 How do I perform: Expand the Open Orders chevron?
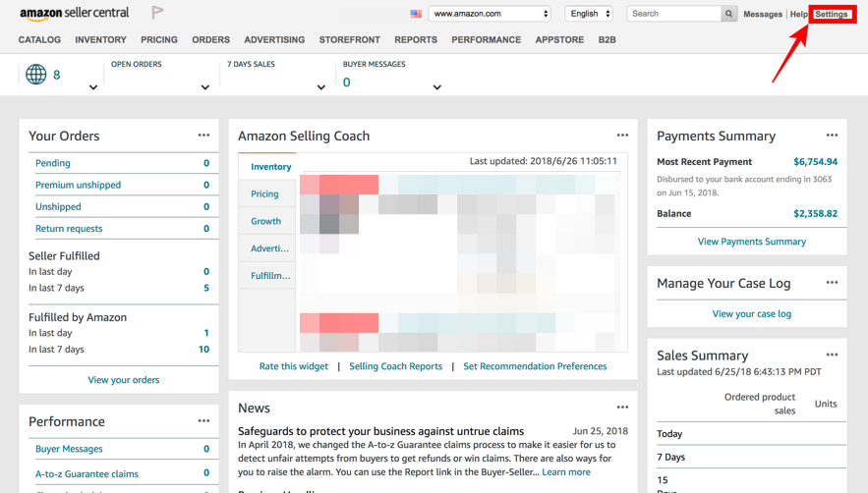[204, 87]
